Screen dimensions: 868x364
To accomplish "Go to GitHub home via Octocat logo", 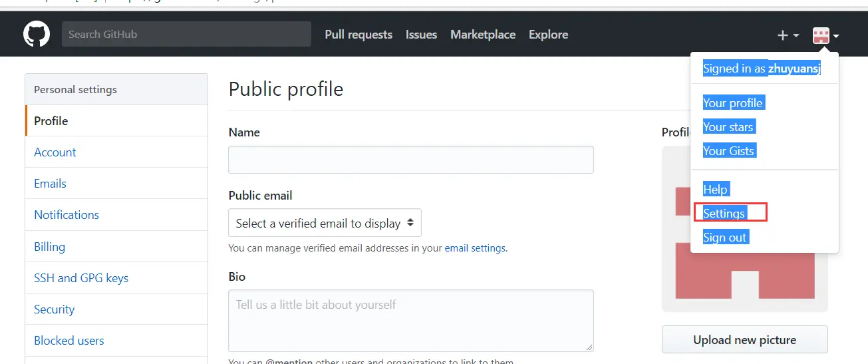I will [x=37, y=34].
